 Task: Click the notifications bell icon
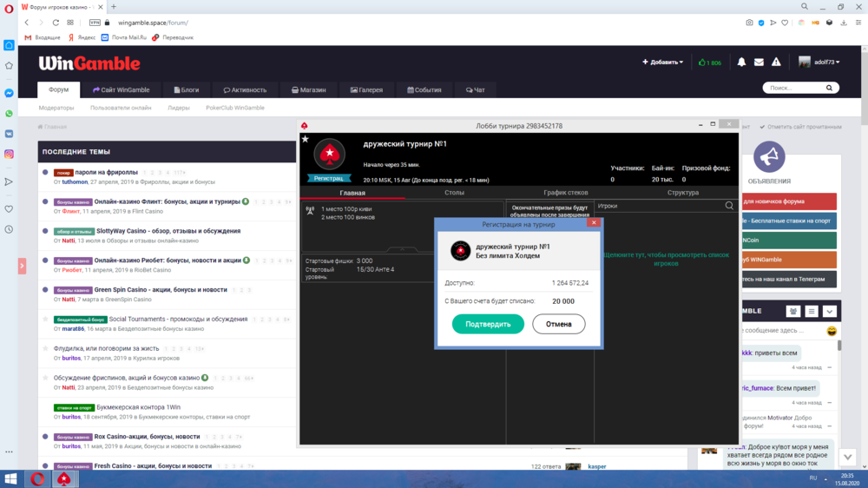click(x=741, y=63)
